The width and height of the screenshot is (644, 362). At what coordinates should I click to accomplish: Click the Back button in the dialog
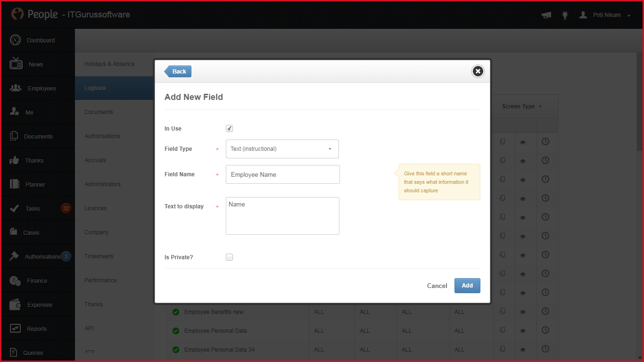point(178,72)
